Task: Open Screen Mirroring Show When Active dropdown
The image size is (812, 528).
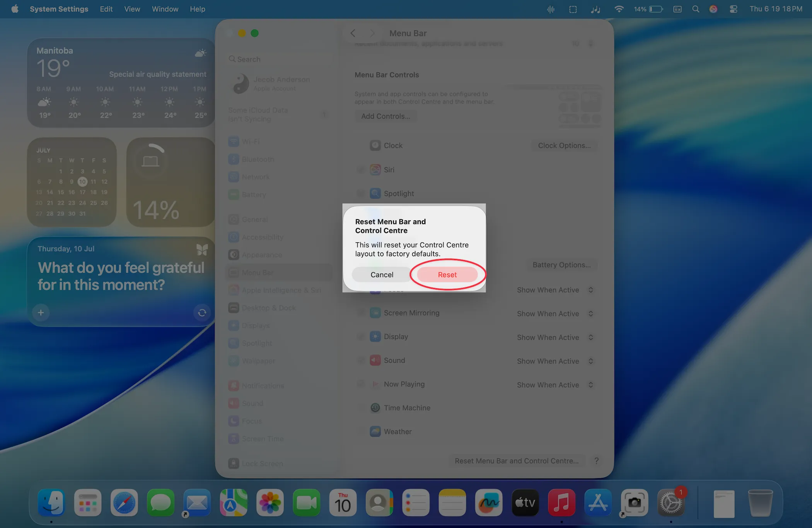Action: click(x=554, y=313)
